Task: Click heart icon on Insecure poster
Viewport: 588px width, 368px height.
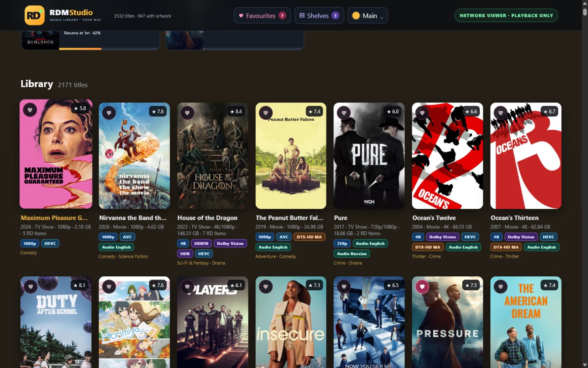Action: pos(266,287)
